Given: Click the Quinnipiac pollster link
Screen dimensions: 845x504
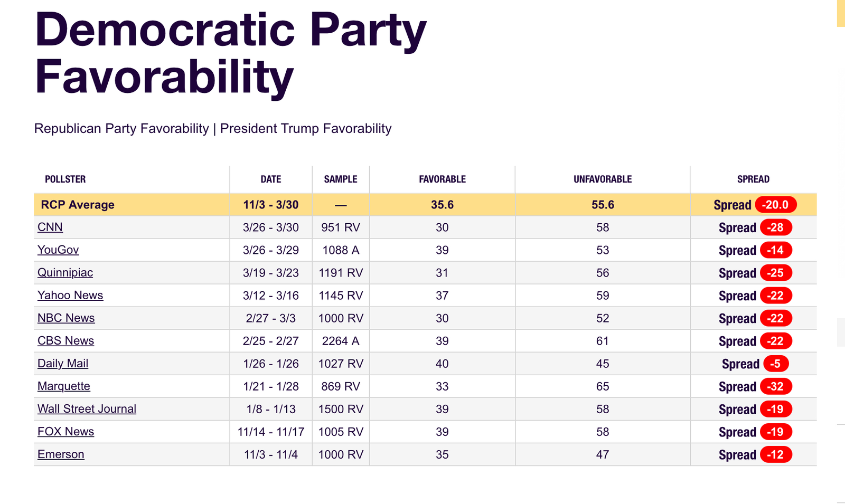Looking at the screenshot, I should (x=65, y=273).
